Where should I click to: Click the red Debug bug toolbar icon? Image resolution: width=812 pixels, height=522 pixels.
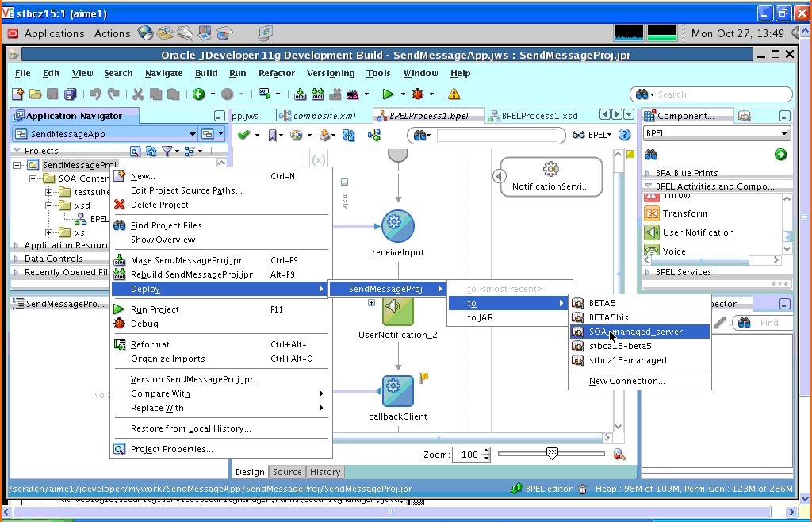click(417, 94)
